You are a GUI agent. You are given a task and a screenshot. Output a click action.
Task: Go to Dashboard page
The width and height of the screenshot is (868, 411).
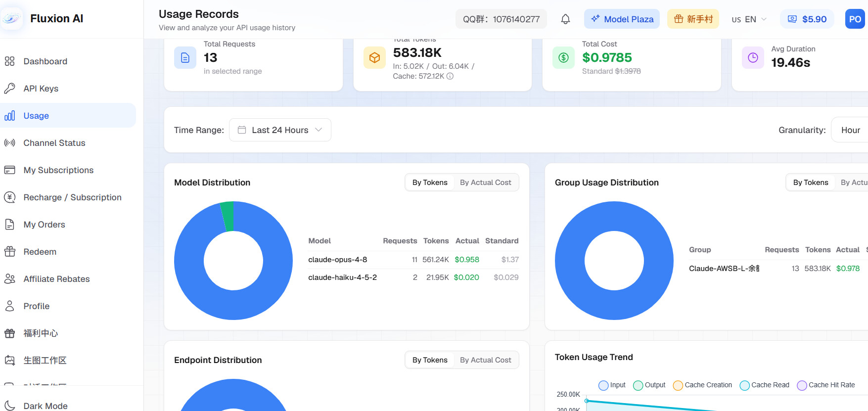68,61
